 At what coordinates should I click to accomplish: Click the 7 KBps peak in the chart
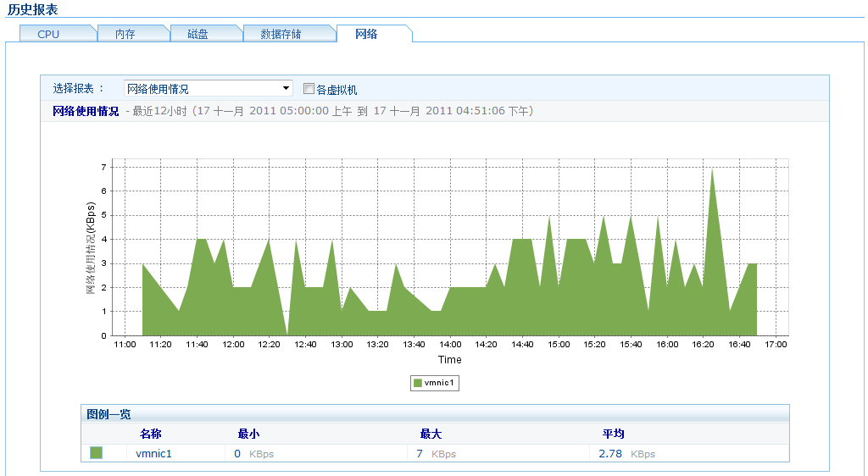[712, 169]
